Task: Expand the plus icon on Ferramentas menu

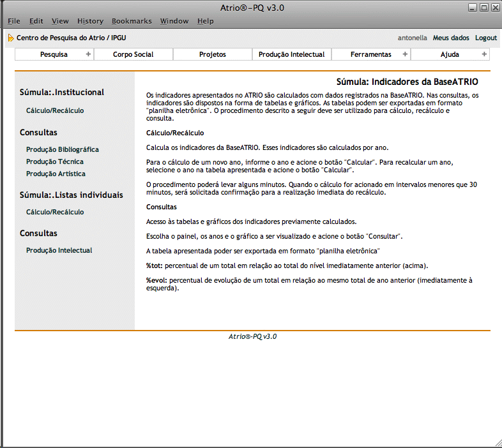Action: coord(405,54)
